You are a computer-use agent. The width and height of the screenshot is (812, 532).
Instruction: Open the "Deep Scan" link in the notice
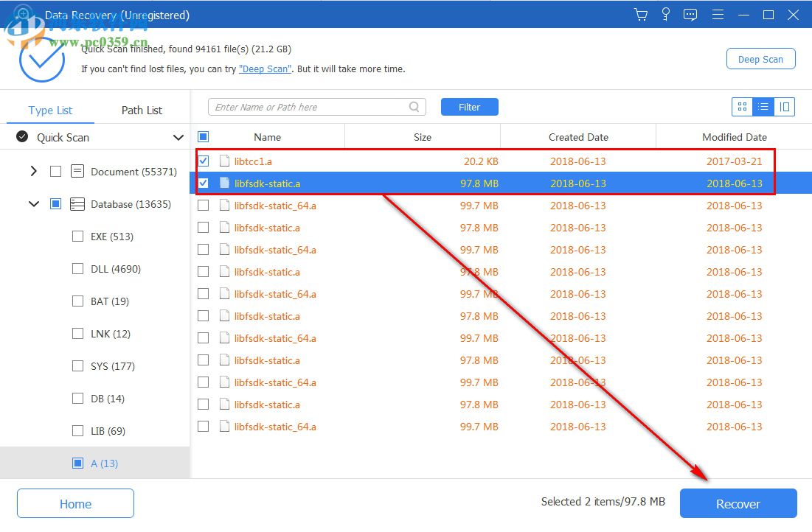[266, 69]
